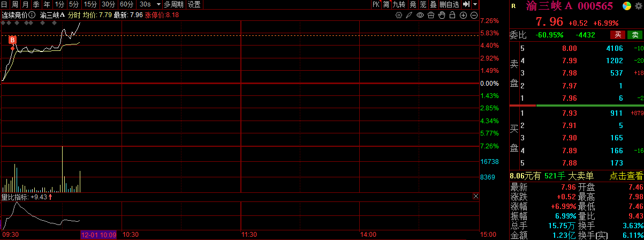
Task: Select the hand pan tool
Action: click(442, 15)
